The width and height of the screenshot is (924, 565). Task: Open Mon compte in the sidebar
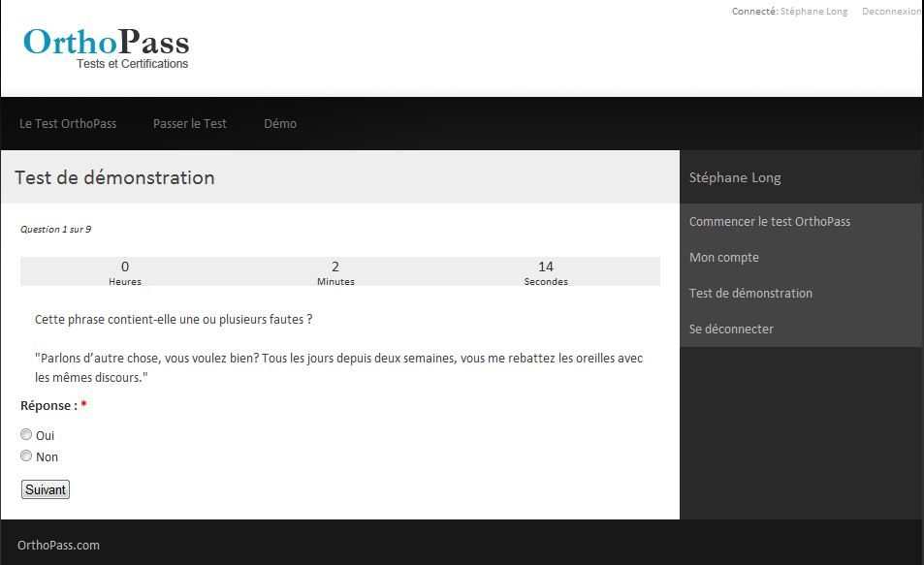click(x=723, y=258)
